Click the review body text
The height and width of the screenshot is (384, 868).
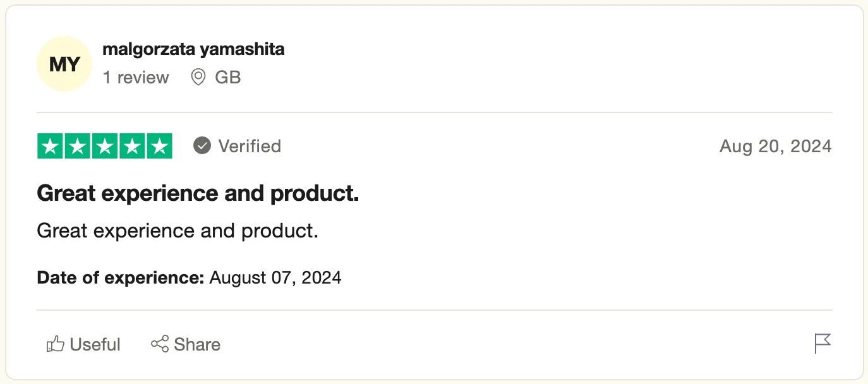click(x=178, y=231)
